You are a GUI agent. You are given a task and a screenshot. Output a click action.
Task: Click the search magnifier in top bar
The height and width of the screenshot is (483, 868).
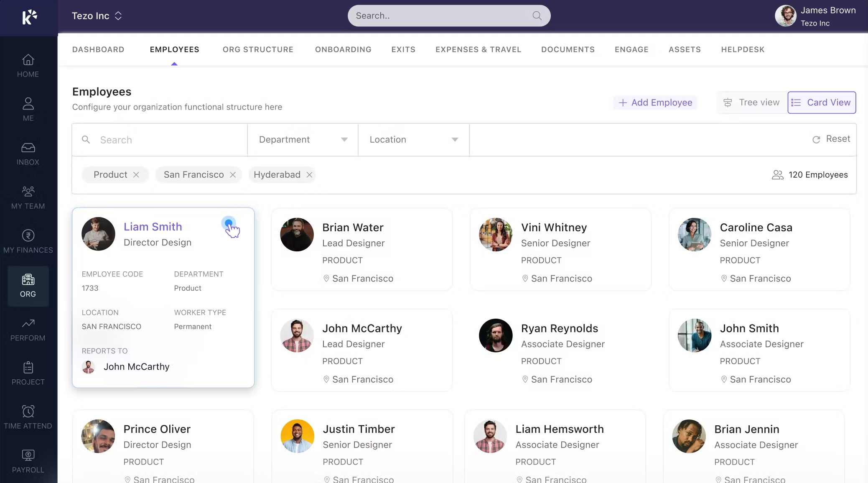(537, 16)
